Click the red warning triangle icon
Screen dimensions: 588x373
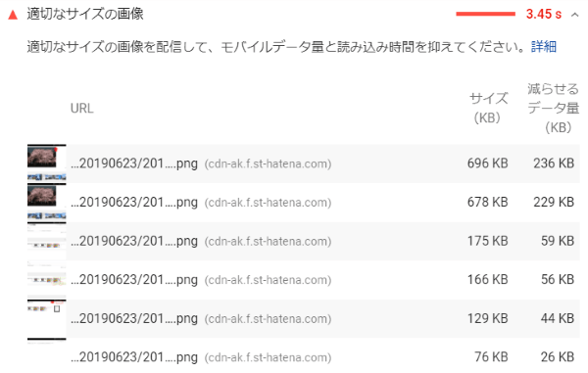tap(13, 15)
